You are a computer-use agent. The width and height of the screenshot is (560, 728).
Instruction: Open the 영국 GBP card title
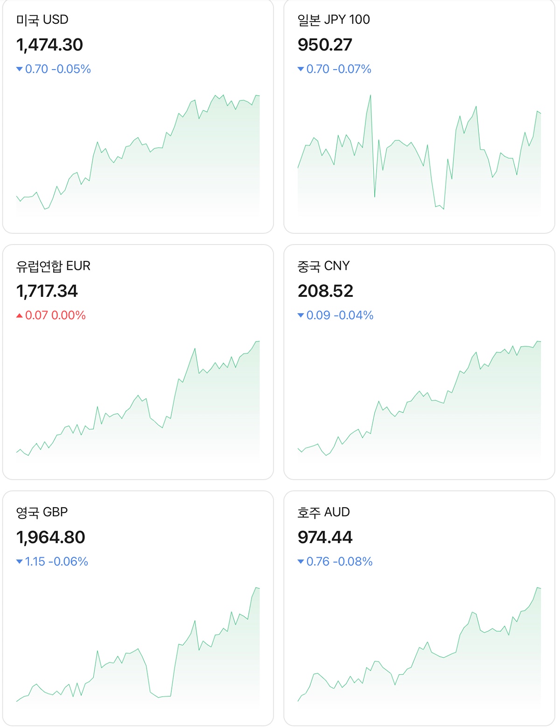(42, 512)
